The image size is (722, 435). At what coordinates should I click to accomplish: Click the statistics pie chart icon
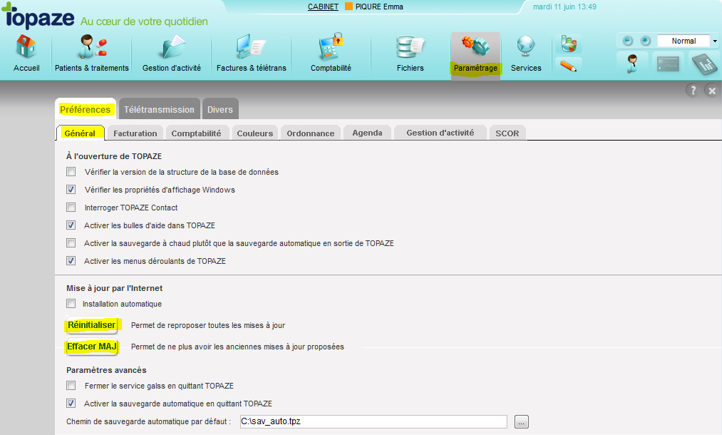click(569, 44)
